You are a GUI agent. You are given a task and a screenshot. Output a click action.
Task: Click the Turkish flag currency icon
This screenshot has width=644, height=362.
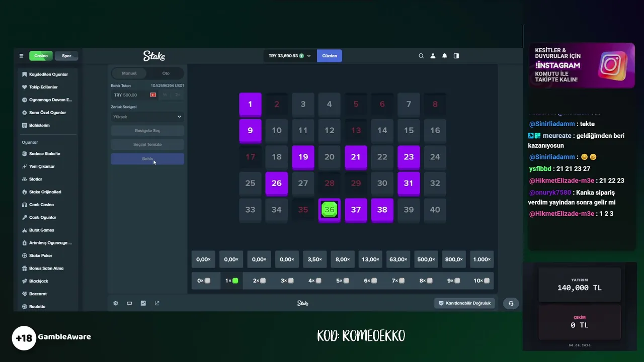[x=153, y=95]
